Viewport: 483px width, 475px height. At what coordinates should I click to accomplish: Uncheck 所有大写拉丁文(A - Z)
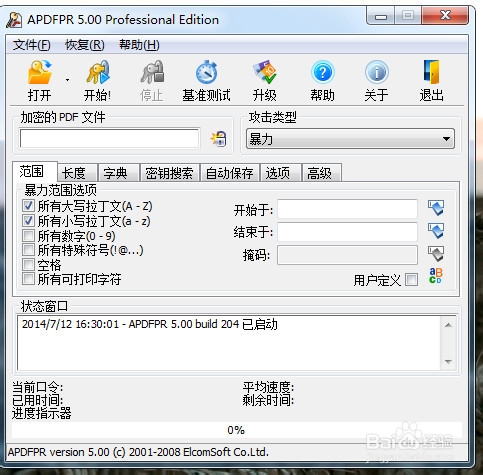click(x=28, y=206)
